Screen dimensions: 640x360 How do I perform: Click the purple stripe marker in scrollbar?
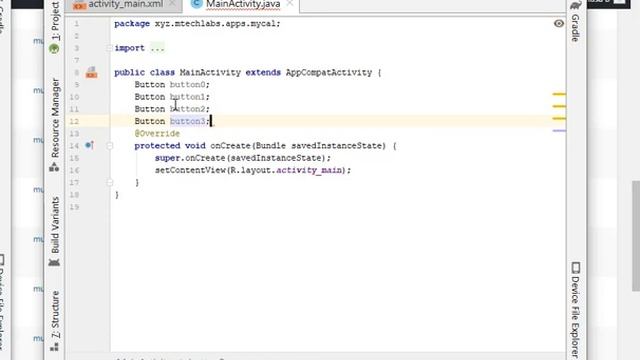tap(559, 131)
